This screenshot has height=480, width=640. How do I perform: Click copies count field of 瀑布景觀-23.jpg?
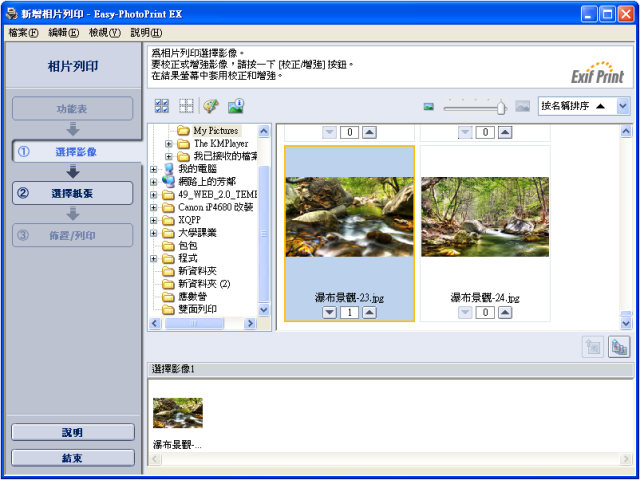tap(349, 313)
